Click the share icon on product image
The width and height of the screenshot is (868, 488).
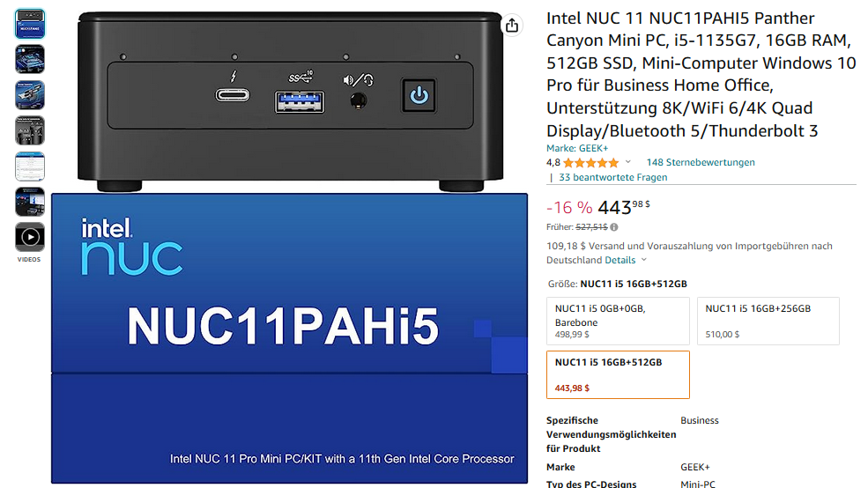coord(512,26)
